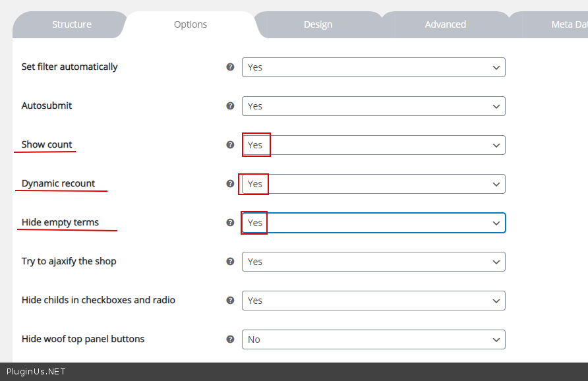Open Hide woof top panel buttons dropdown
This screenshot has height=381, width=588.
(373, 339)
